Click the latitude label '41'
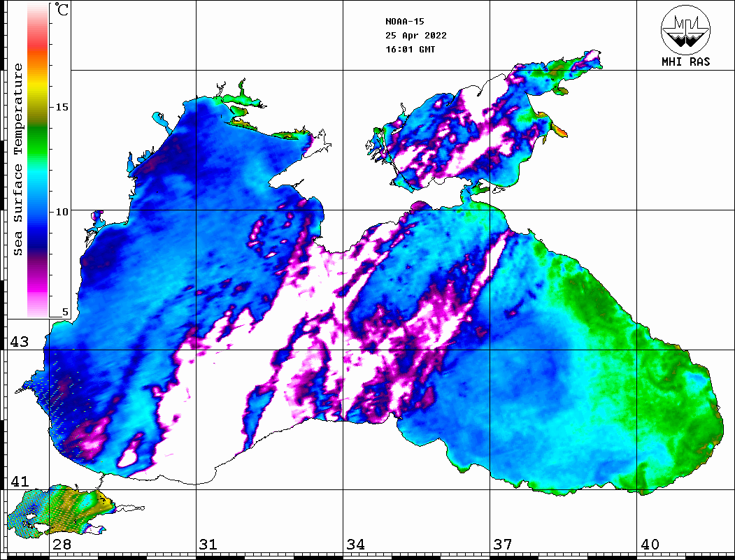This screenshot has height=560, width=735. click(19, 482)
